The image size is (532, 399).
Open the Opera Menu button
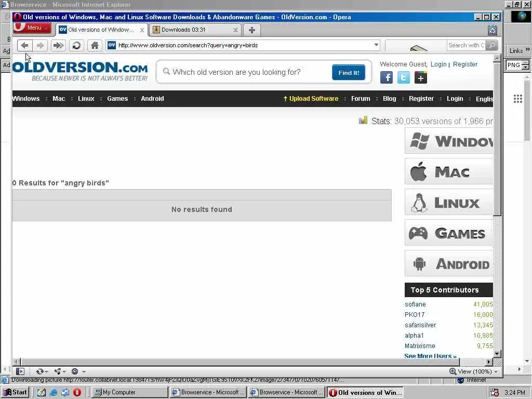pyautogui.click(x=32, y=28)
